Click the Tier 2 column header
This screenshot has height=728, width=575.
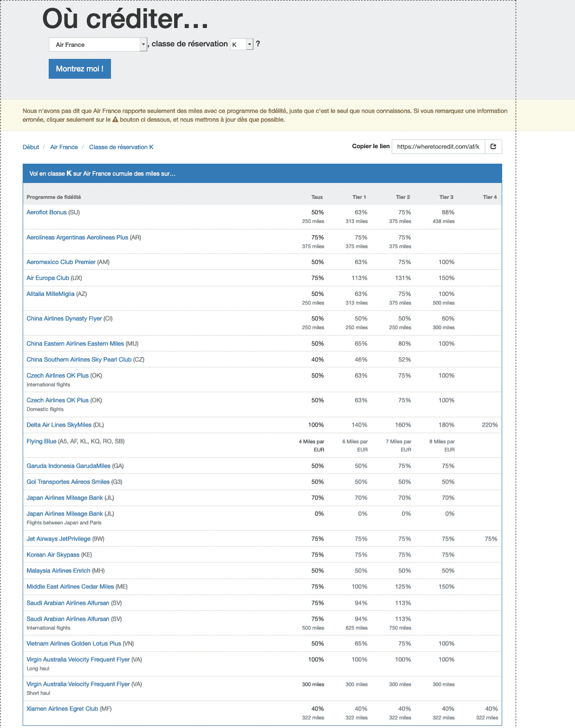click(403, 197)
